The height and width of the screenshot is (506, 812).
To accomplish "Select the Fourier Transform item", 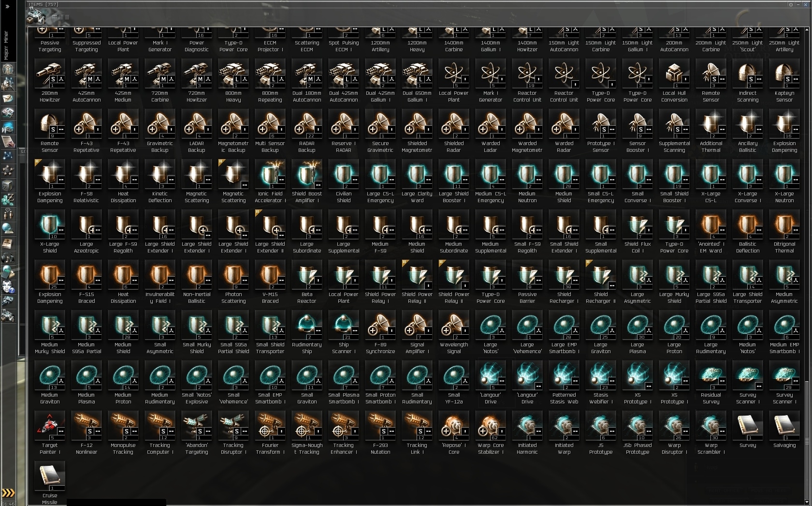I will pos(270,433).
